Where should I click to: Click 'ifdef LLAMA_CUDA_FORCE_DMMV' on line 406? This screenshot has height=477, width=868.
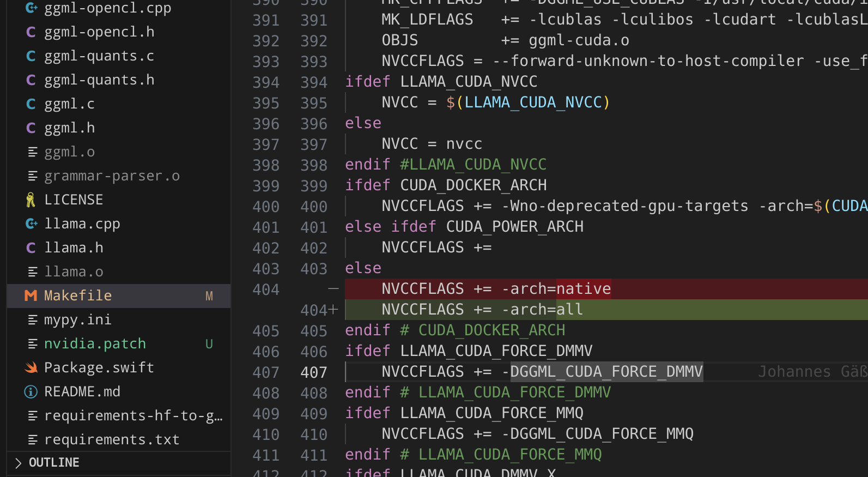(x=469, y=351)
